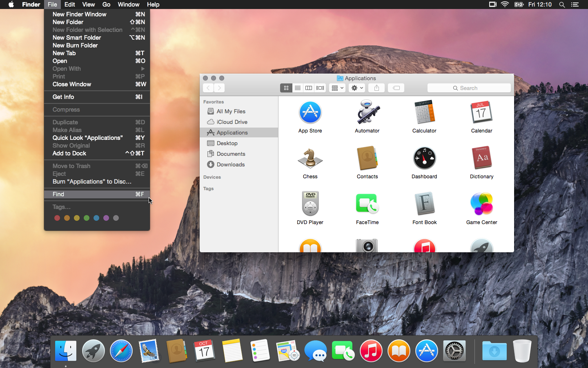Select Downloads in the sidebar

point(230,164)
